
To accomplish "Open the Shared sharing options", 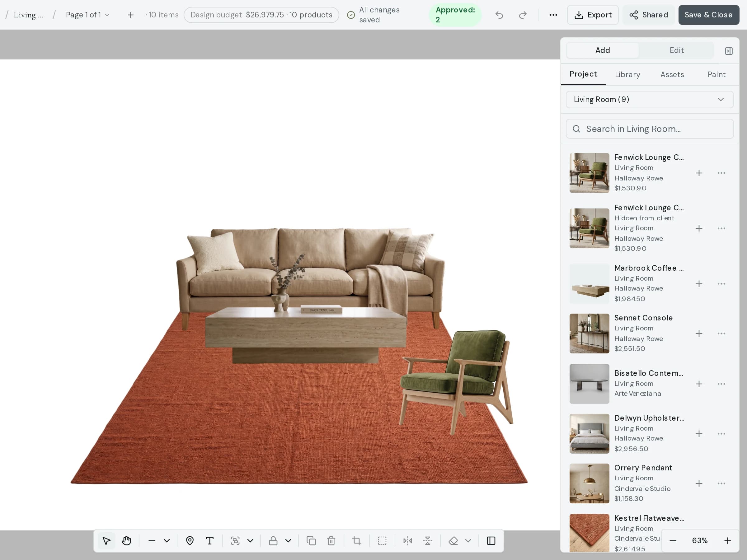I will [x=648, y=15].
